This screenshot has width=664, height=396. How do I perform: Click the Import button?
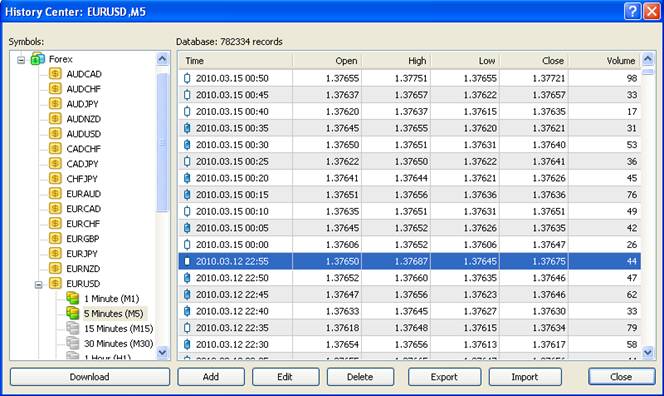[525, 377]
